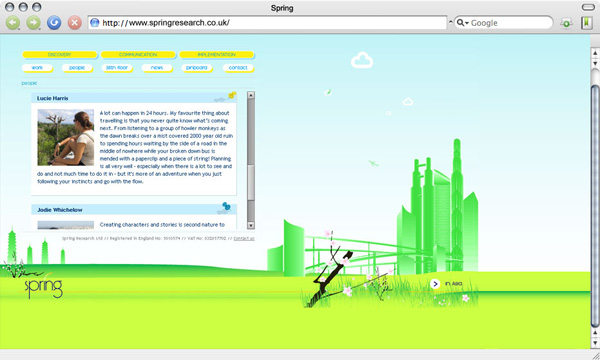Click Lucie Harris profile photo
The image size is (600, 360).
65,137
